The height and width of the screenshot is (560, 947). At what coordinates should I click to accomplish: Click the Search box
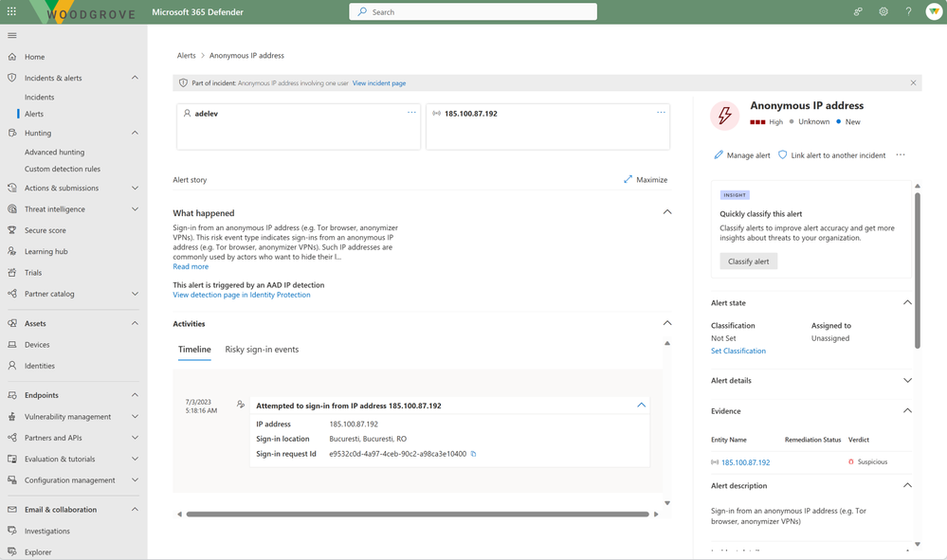(473, 11)
